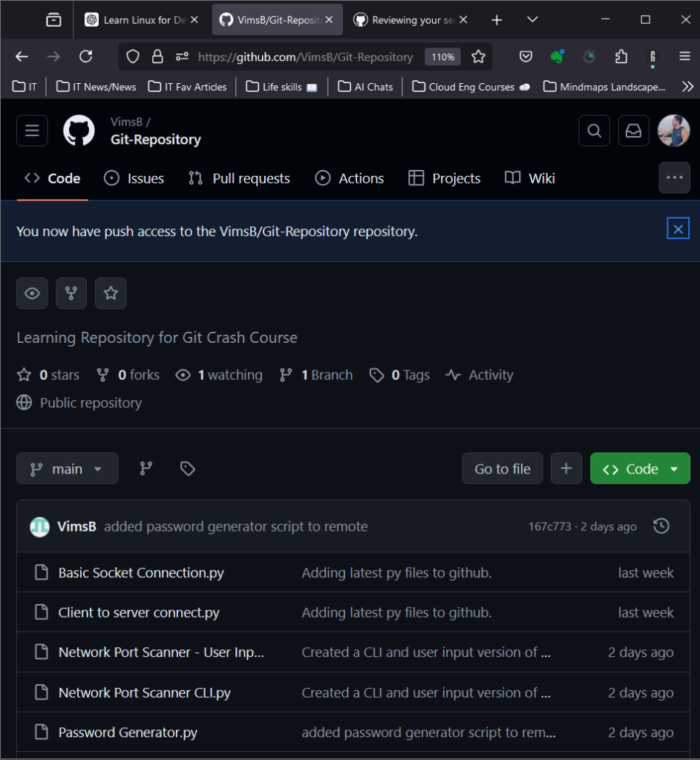Dismiss the push access banner
The width and height of the screenshot is (700, 760).
(678, 229)
